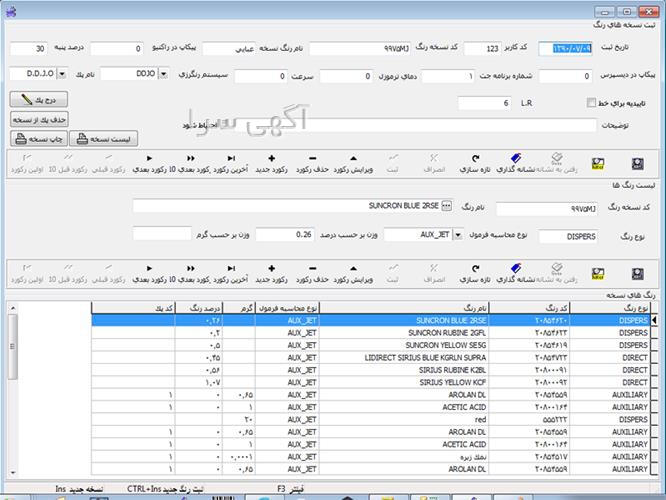Edit record (ویرایش رکورد) in upper toolbar
Image resolution: width=666 pixels, height=500 pixels.
(353, 164)
